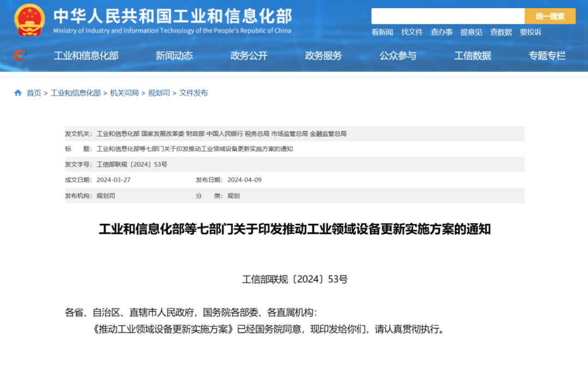The image size is (588, 369).
Task: Click the search input field
Action: click(448, 16)
